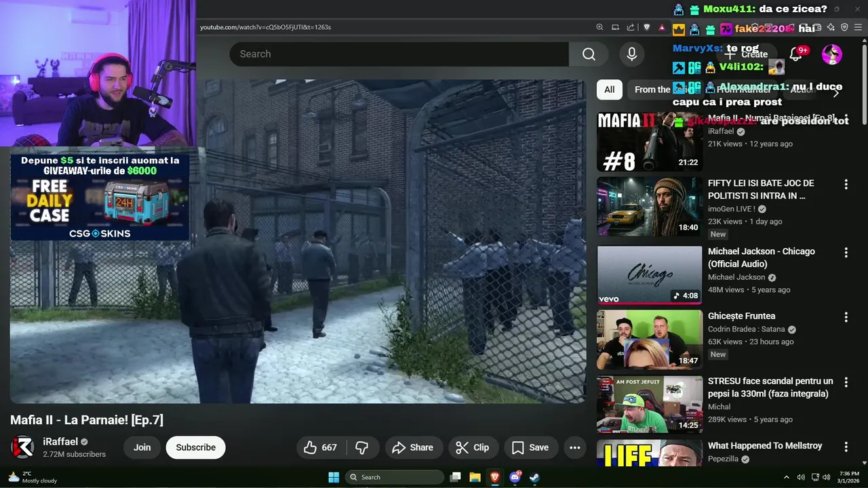
Task: Share the Mafia II video
Action: (412, 447)
